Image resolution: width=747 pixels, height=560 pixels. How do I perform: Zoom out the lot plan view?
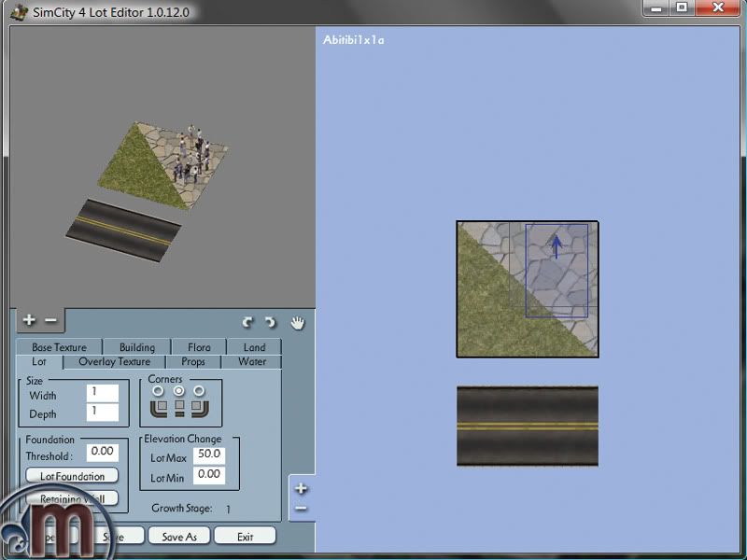tap(301, 509)
